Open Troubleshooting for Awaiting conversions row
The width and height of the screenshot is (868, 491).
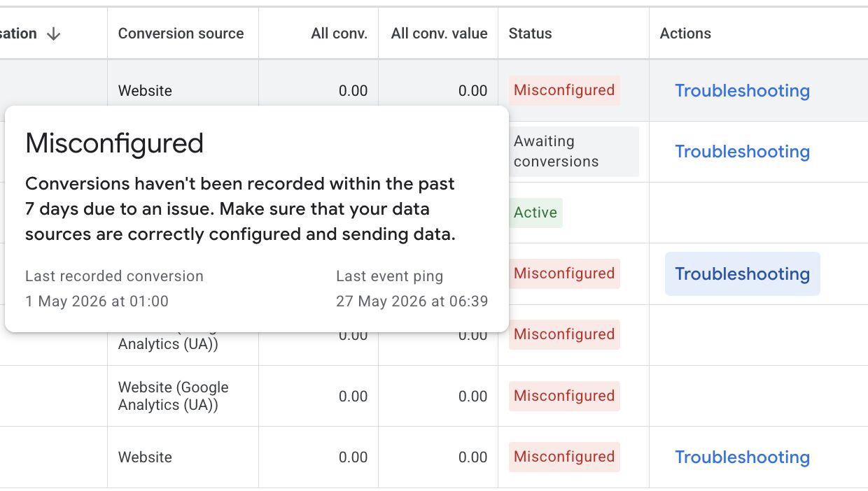coord(742,152)
